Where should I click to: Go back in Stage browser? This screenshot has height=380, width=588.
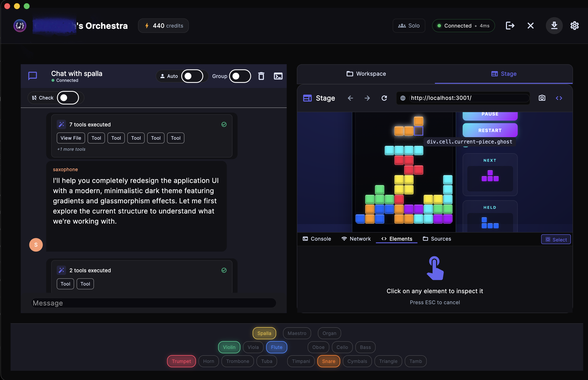tap(350, 98)
